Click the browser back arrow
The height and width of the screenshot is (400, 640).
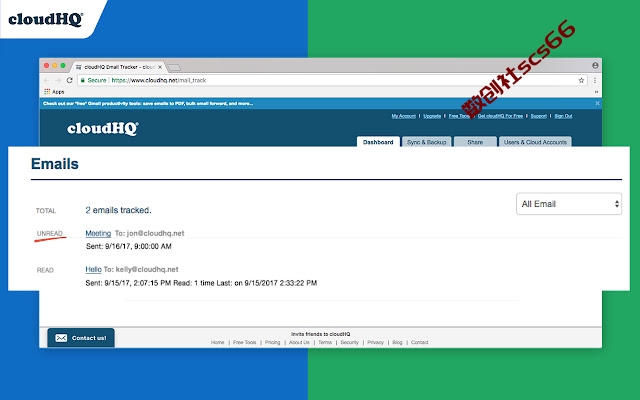click(47, 80)
